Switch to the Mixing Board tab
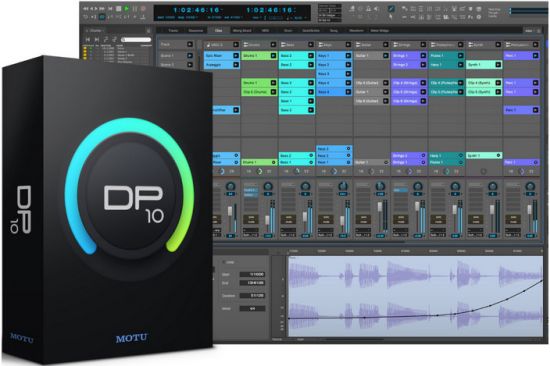Viewport: 550px width, 366px height. 242,31
